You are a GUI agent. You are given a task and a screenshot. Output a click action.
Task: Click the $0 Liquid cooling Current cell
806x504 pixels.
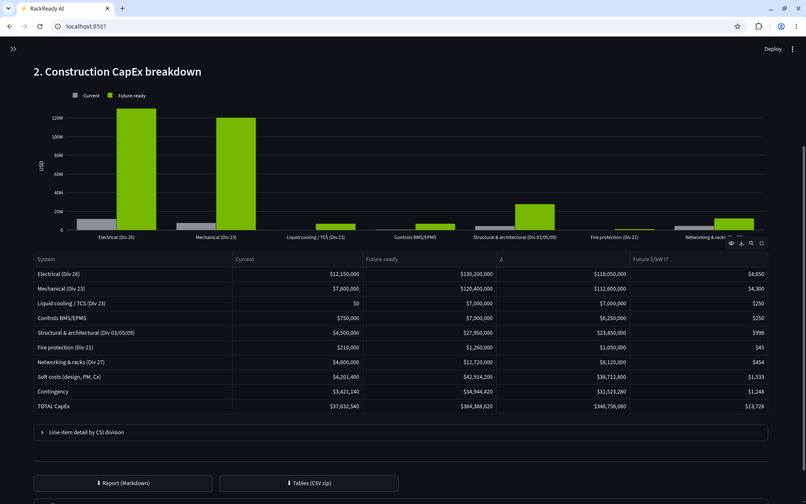tap(298, 303)
